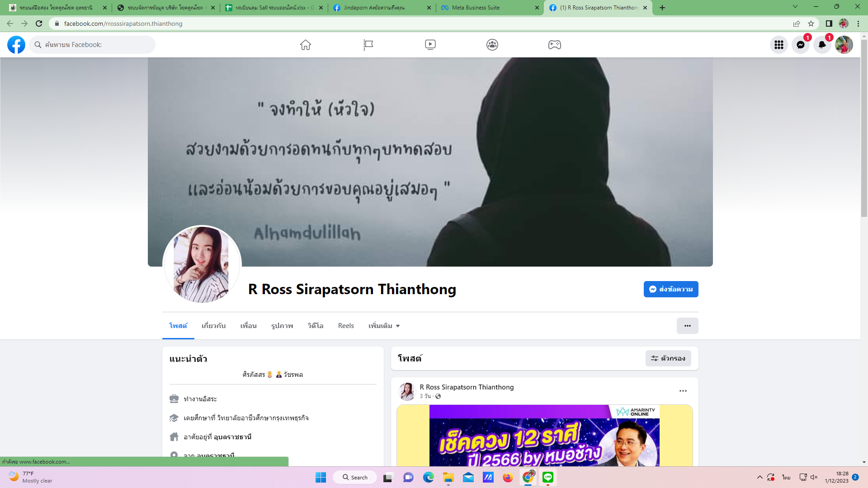
Task: Open the notifications bell icon
Action: click(822, 45)
